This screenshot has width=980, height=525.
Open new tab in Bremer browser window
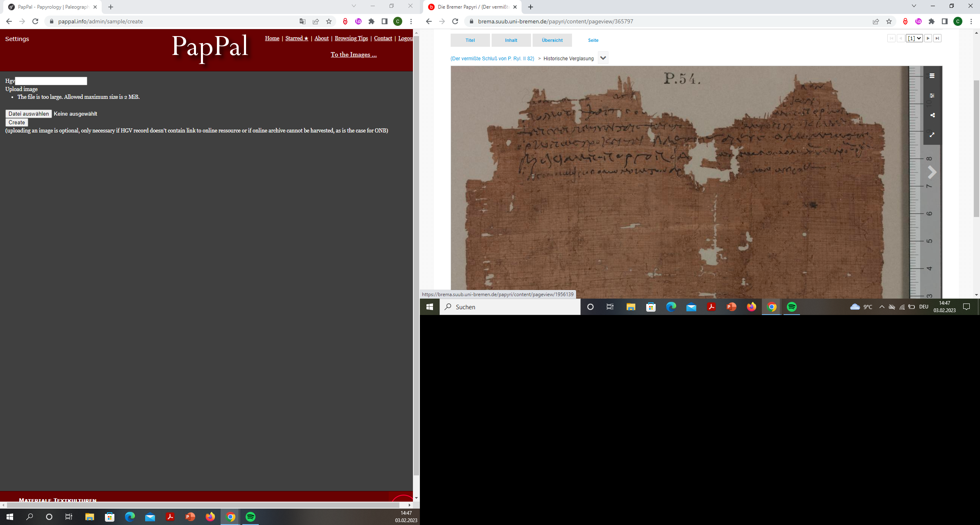point(531,7)
